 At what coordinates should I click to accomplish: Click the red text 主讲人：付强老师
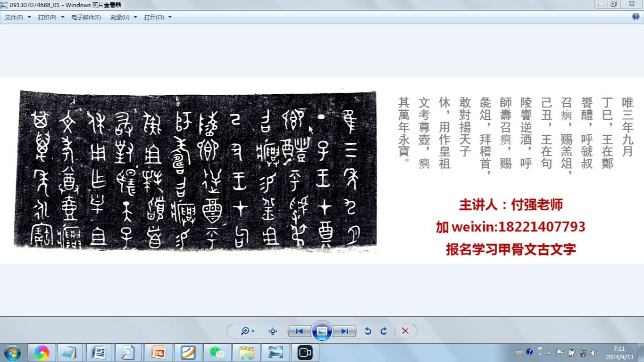click(x=510, y=205)
